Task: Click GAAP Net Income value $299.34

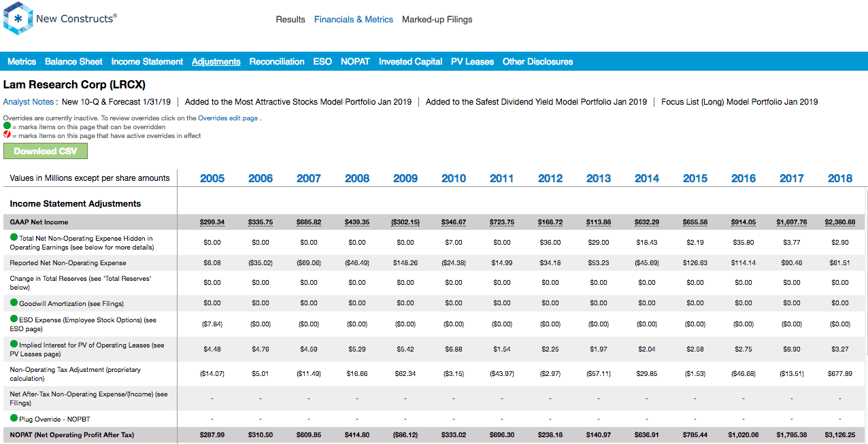Action: click(212, 222)
